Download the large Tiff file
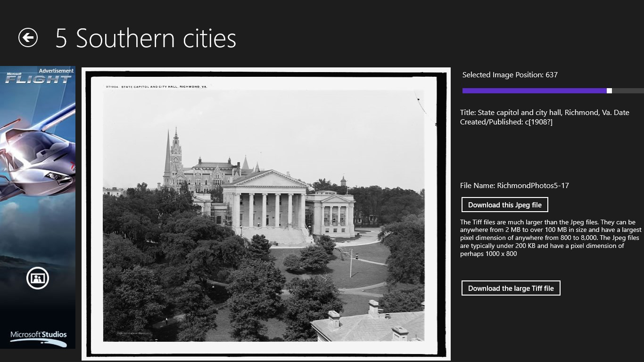 point(511,288)
